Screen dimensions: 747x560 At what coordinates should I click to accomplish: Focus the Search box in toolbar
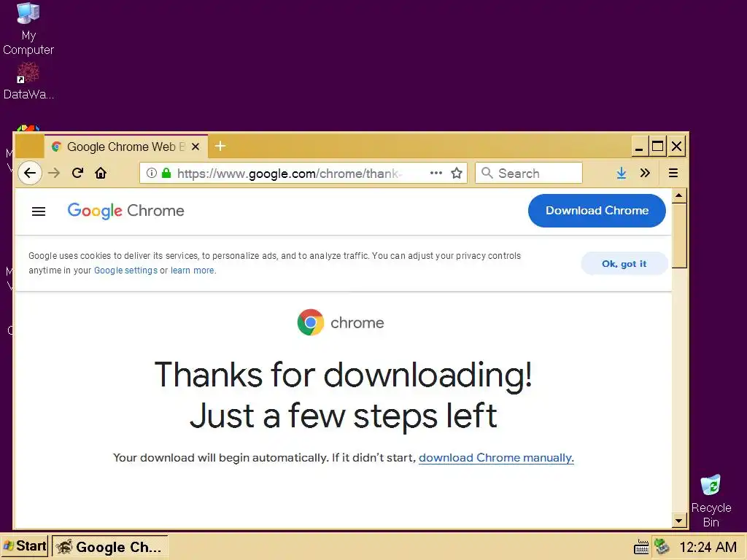click(529, 173)
